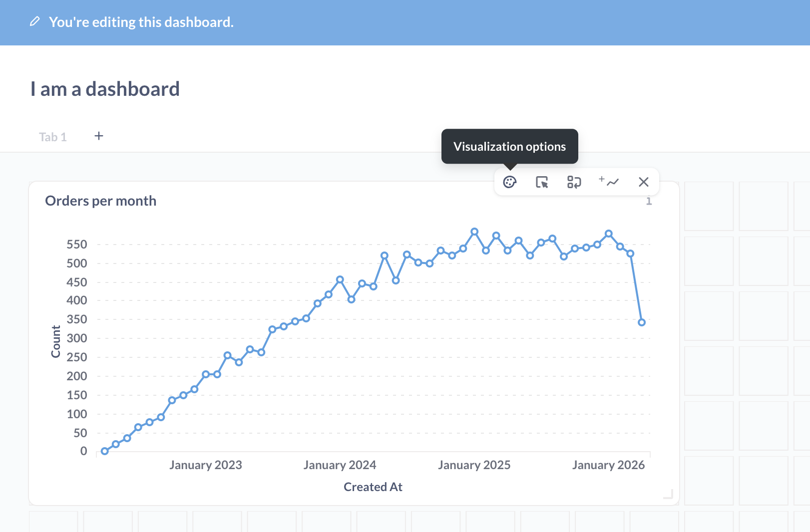Click the Created At axis label
Viewport: 810px width, 532px height.
pyautogui.click(x=373, y=487)
